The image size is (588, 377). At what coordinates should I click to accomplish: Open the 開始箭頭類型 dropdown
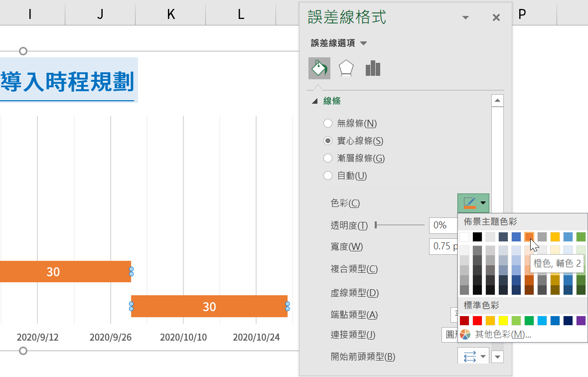click(x=473, y=356)
